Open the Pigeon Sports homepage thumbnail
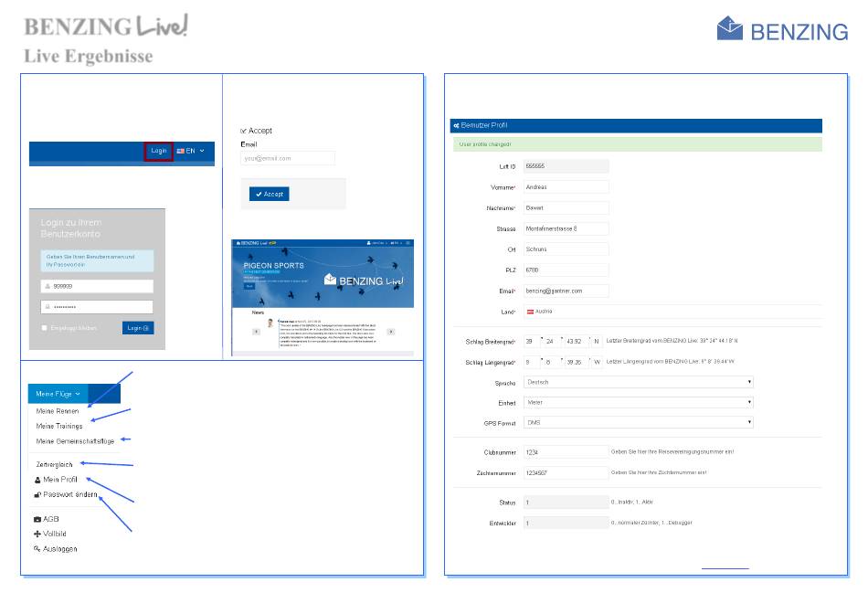868x614 pixels. pos(323,298)
